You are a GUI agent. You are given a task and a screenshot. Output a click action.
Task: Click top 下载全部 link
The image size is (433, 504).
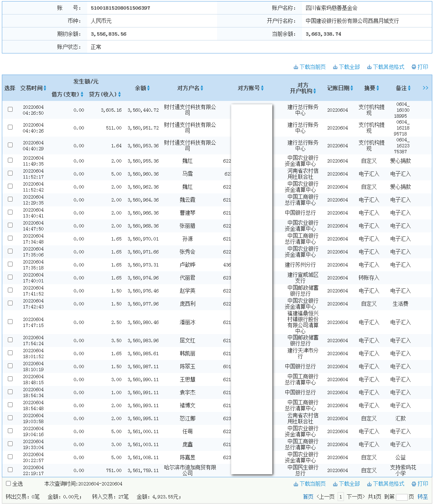[350, 67]
